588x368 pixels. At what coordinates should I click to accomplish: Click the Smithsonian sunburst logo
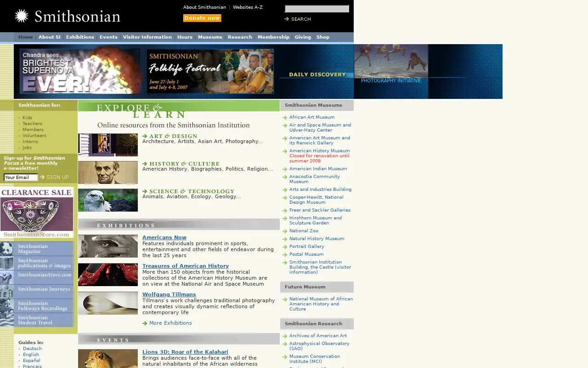pyautogui.click(x=21, y=16)
